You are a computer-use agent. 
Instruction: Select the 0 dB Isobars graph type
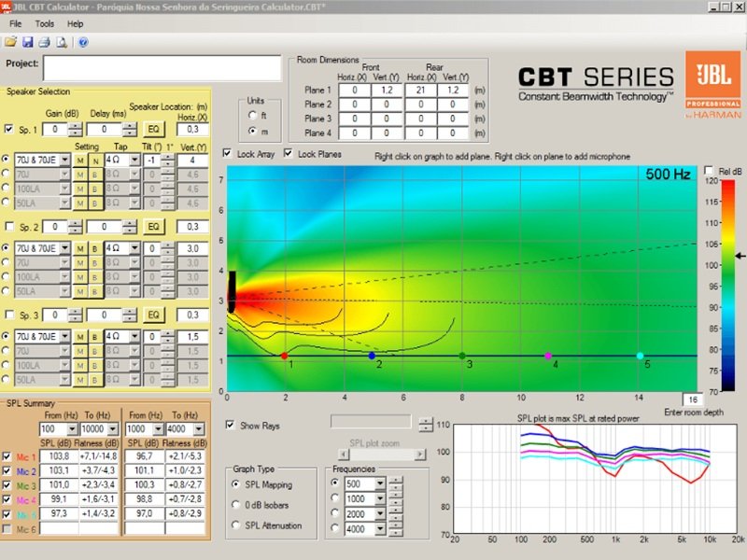(x=237, y=505)
